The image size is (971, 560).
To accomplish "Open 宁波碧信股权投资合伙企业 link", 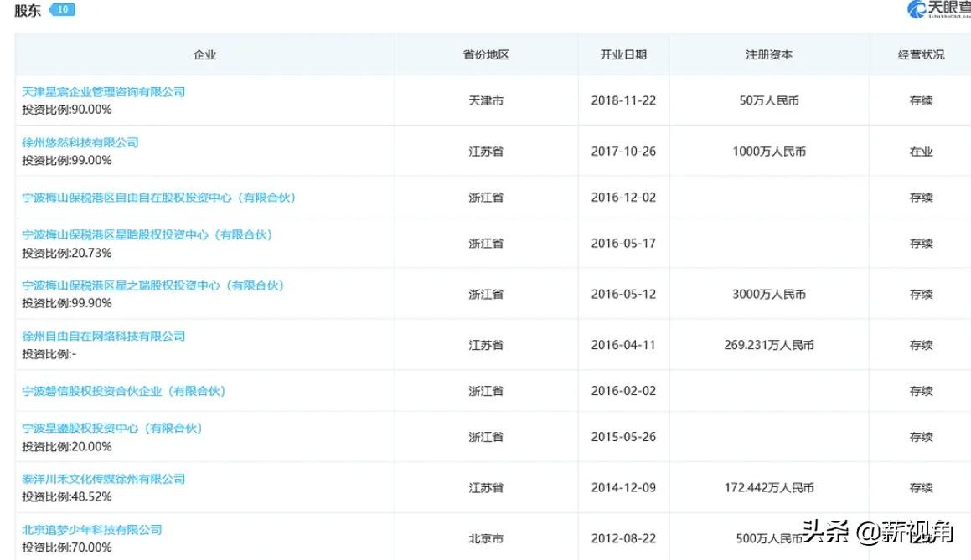I will (x=123, y=391).
